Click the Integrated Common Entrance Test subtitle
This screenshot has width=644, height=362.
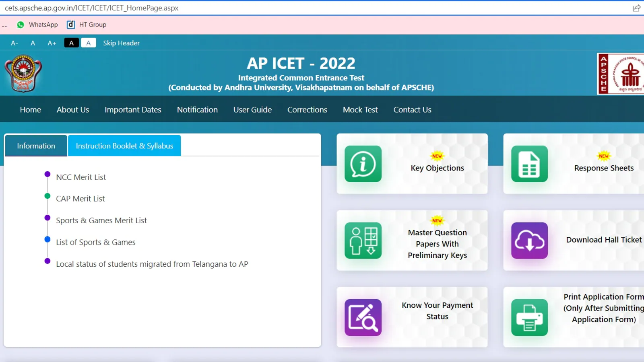301,78
